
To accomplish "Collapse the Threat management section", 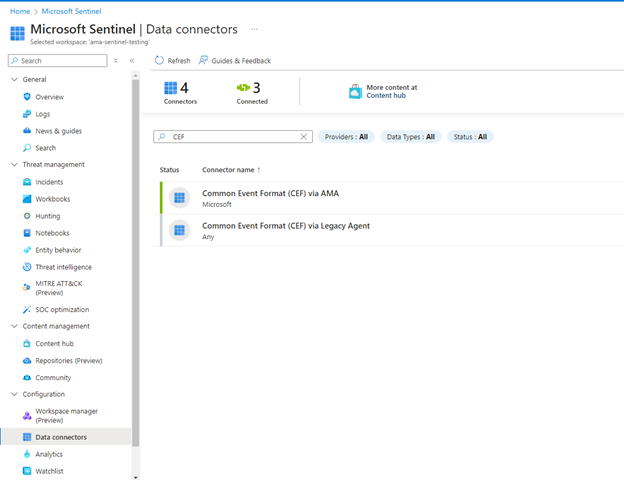I will [14, 164].
